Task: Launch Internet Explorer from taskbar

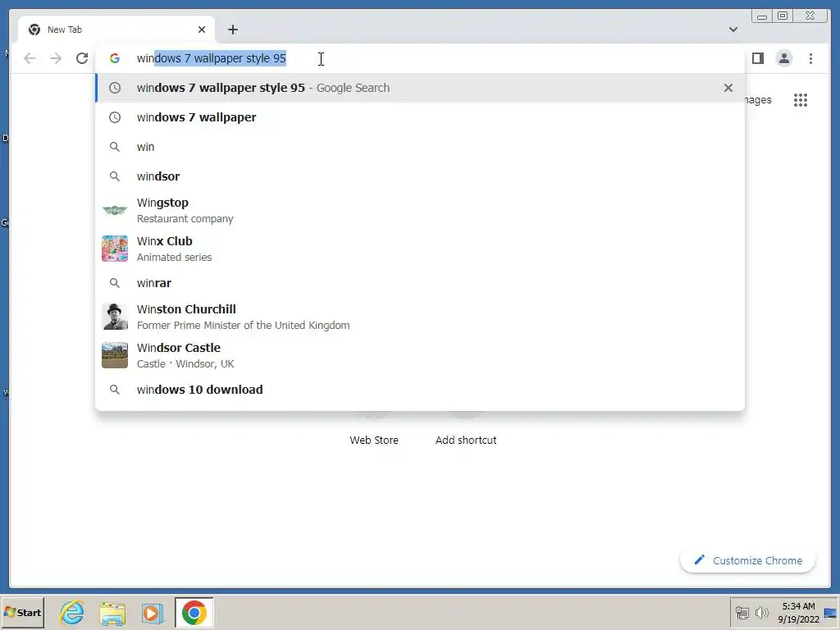Action: 72,612
